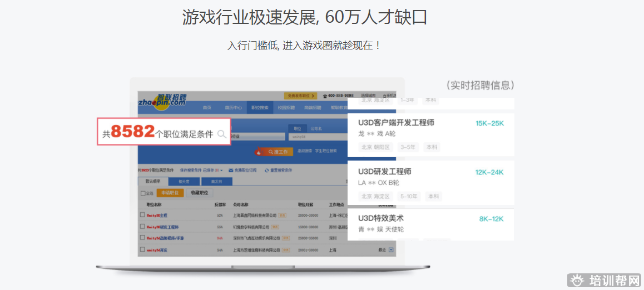This screenshot has height=290, width=644.
Task: Click the orange 申请职位 button
Action: point(170,193)
